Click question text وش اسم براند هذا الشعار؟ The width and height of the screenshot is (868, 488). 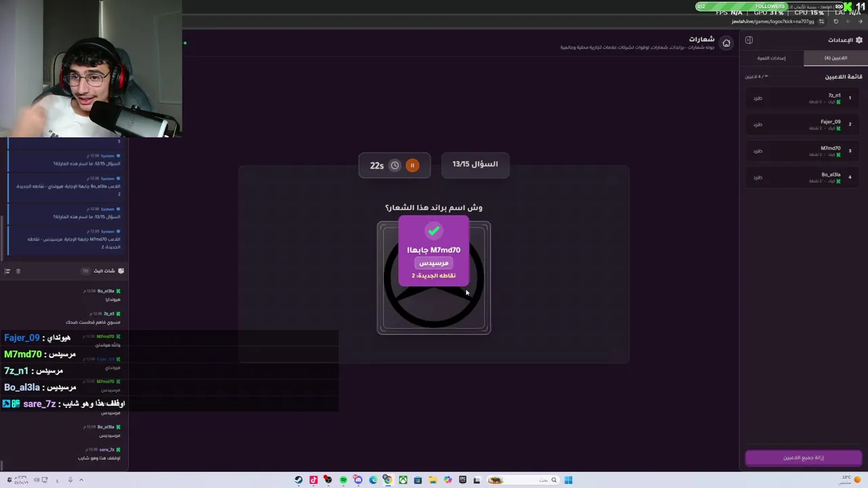point(434,207)
